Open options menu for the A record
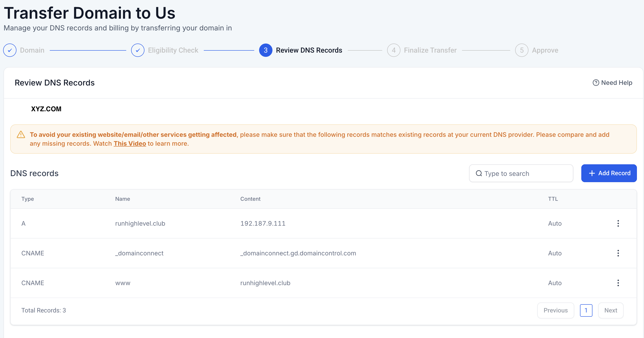644x338 pixels. [x=618, y=223]
